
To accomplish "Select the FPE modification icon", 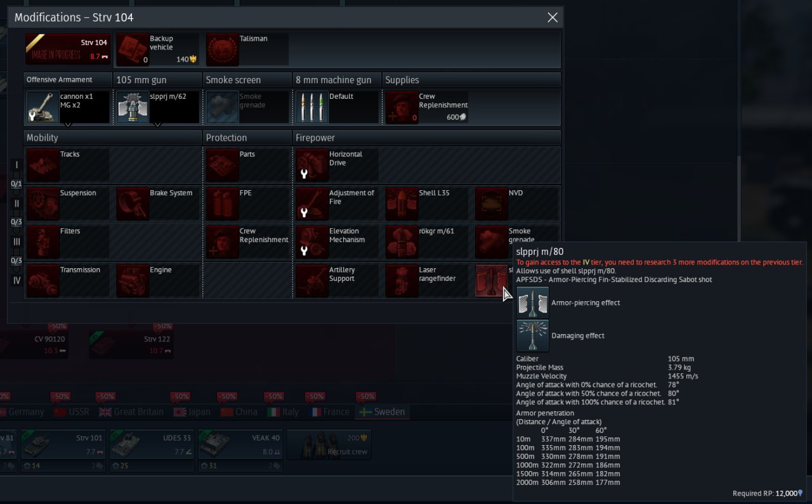I will (222, 204).
